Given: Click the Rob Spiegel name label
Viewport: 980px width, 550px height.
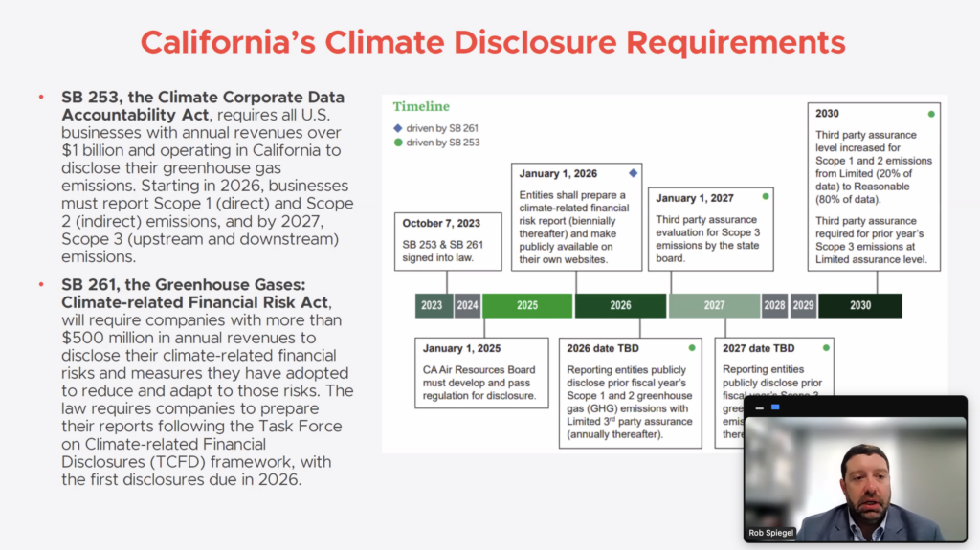Looking at the screenshot, I should [771, 533].
